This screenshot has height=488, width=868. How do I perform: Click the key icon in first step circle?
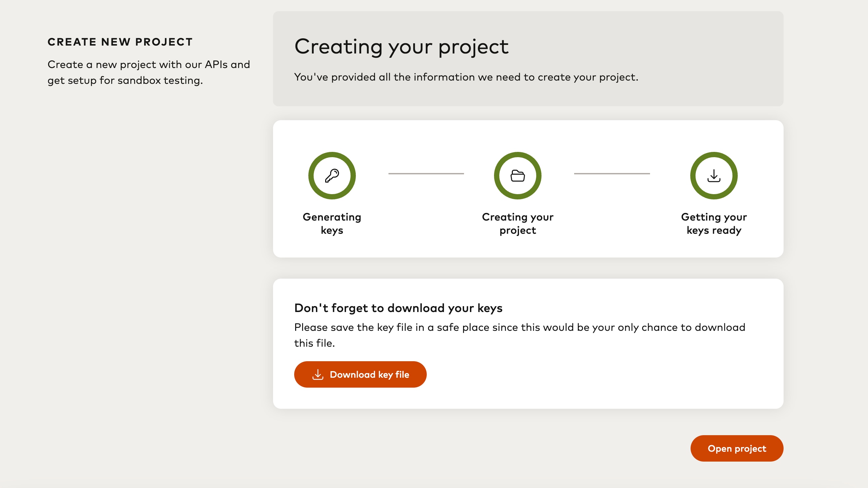point(332,176)
